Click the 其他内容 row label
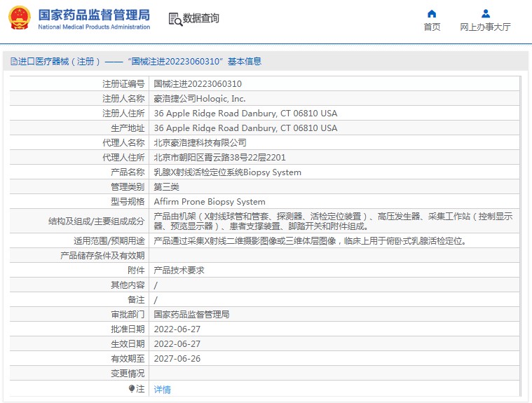This screenshot has height=403, width=532. point(128,285)
